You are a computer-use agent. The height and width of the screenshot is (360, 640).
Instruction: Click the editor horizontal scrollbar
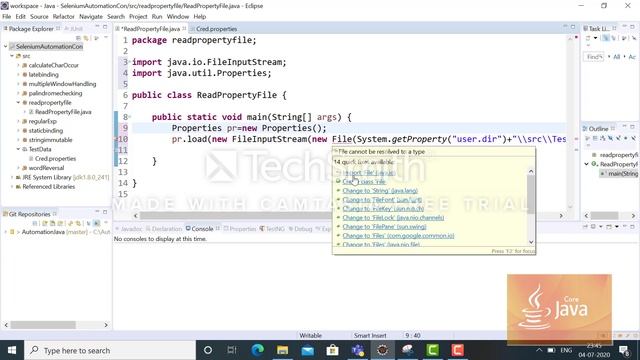click(348, 216)
